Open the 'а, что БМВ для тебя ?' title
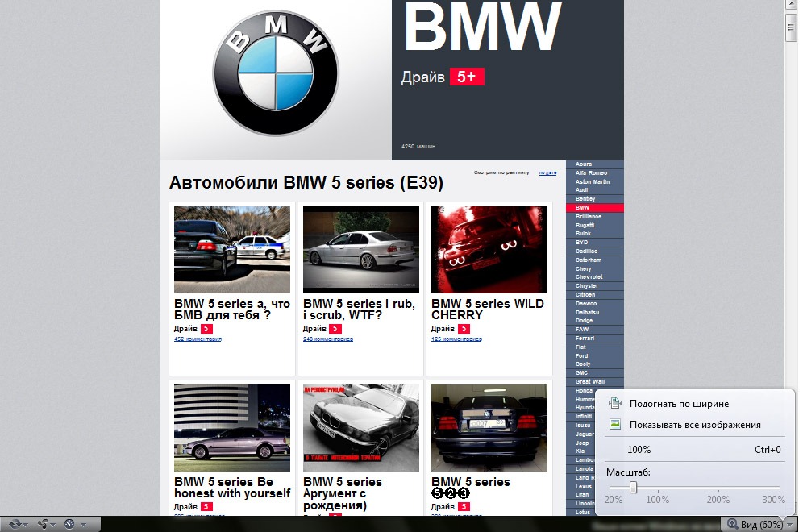Viewport: 803px width, 532px height. tap(232, 310)
